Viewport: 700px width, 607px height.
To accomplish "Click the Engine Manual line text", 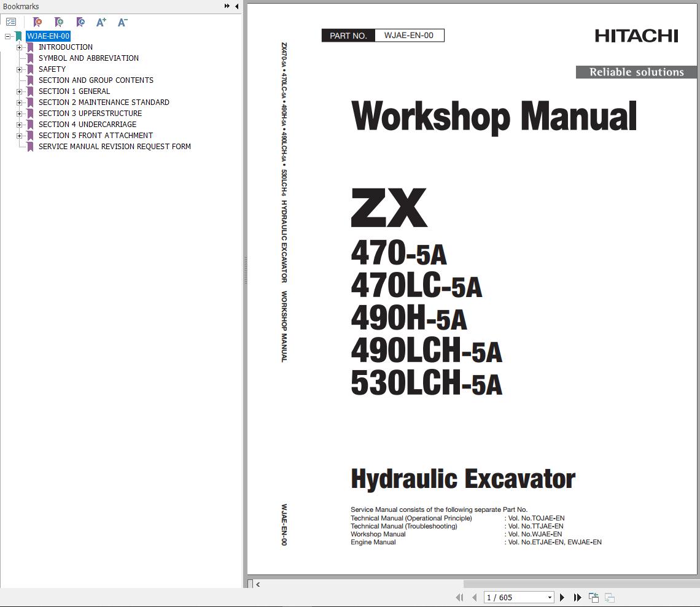I will 373,542.
